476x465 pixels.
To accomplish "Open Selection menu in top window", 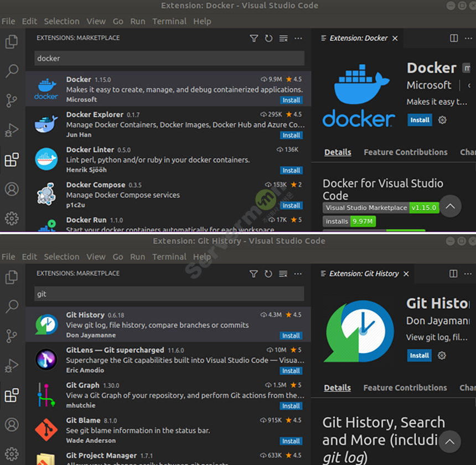I will (61, 21).
